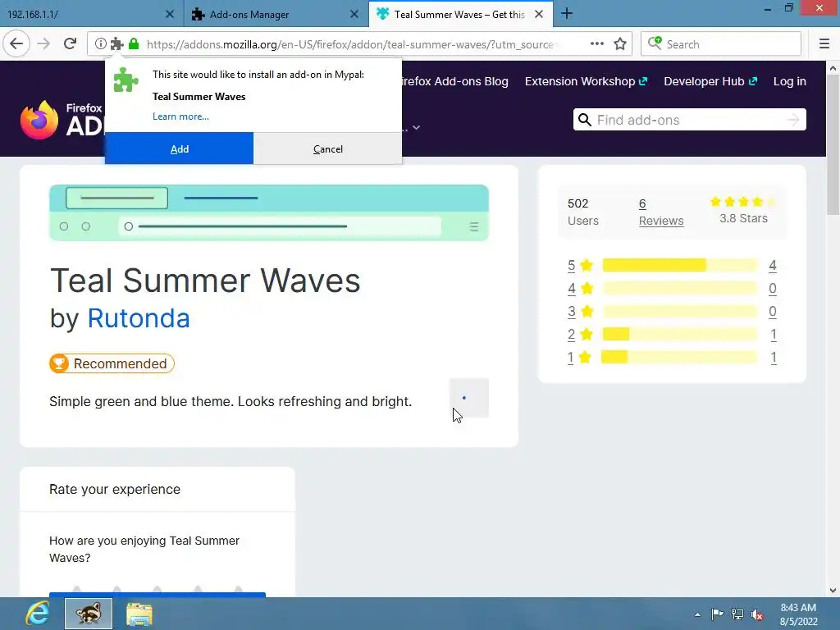Show site information icon in address bar
Image resolution: width=840 pixels, height=630 pixels.
pyautogui.click(x=101, y=44)
